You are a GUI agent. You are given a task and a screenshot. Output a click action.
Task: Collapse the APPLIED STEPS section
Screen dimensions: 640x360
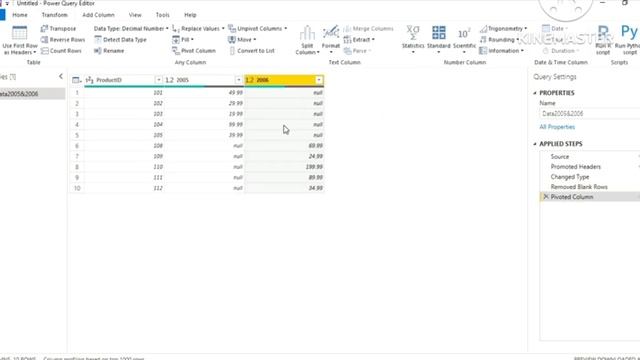point(535,144)
